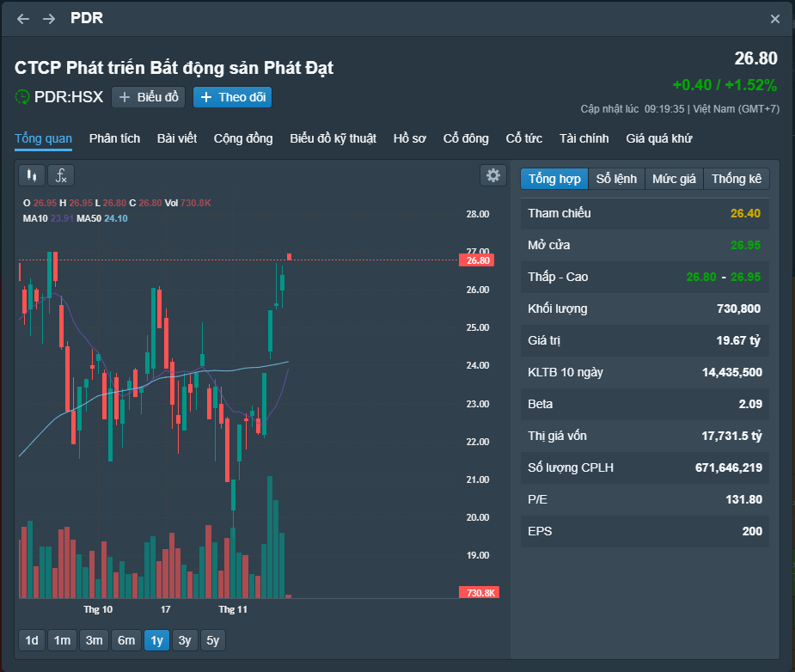Open chart settings gear
The height and width of the screenshot is (672, 795).
tap(492, 175)
